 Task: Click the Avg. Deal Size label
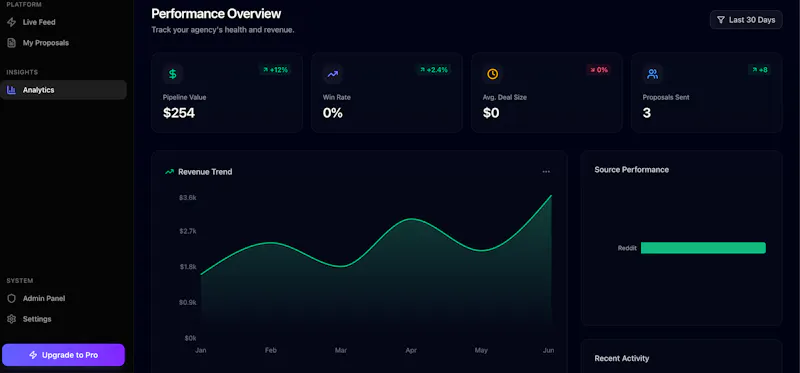tap(505, 97)
